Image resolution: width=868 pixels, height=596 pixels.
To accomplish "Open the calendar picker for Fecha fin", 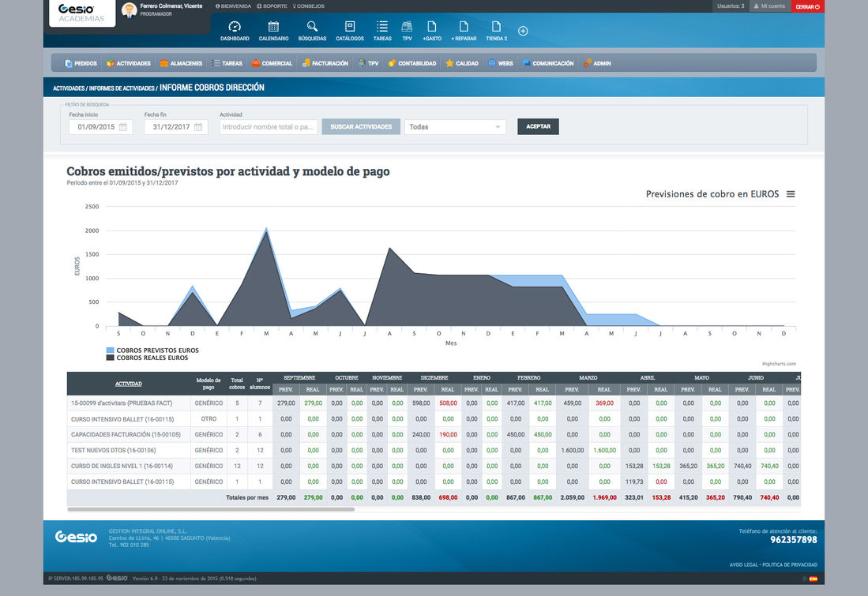I will (198, 127).
